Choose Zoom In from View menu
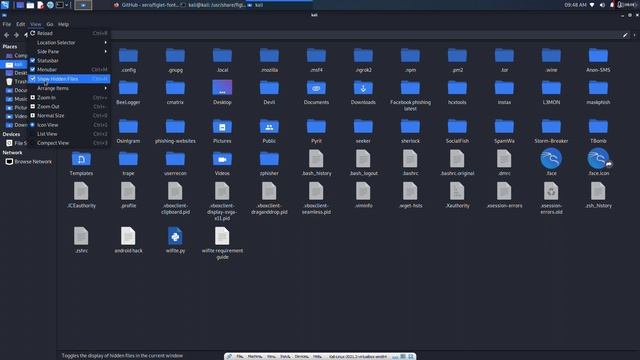 [x=69, y=98]
